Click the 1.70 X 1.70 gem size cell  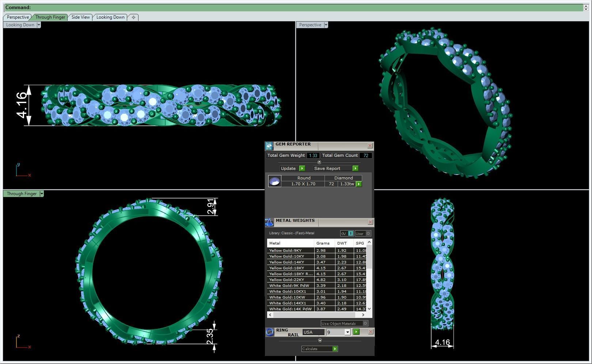(x=303, y=184)
